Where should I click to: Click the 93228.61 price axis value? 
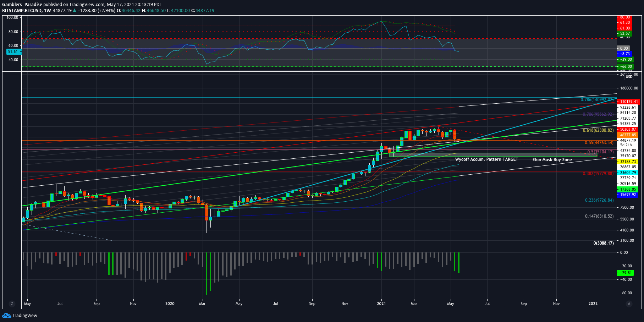pyautogui.click(x=628, y=107)
